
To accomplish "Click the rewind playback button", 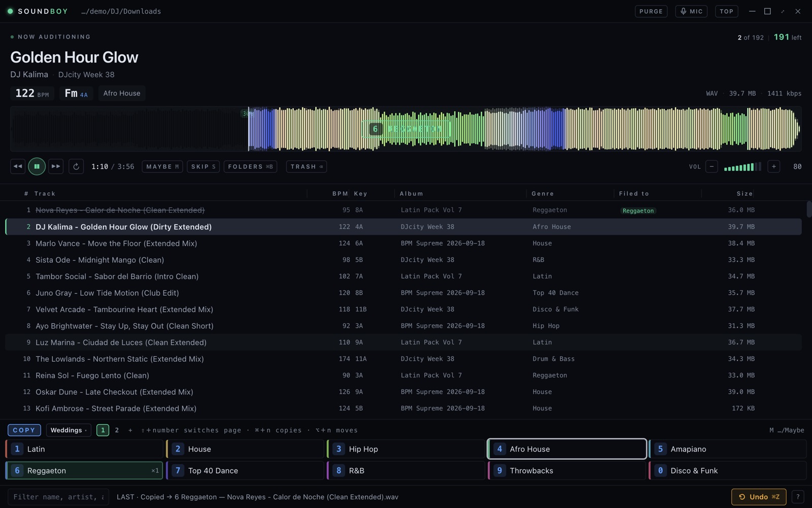I will pos(18,167).
